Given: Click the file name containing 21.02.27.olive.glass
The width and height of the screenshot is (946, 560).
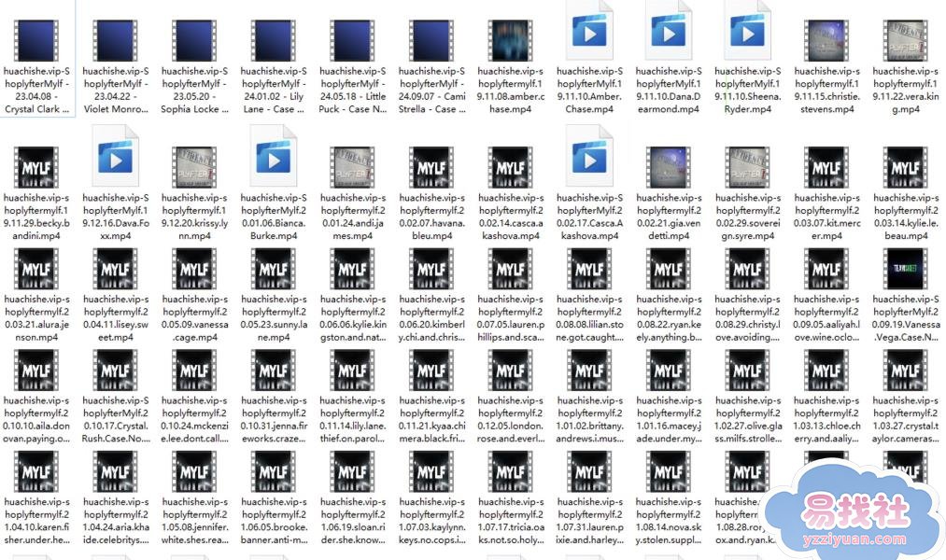Looking at the screenshot, I should [x=747, y=419].
